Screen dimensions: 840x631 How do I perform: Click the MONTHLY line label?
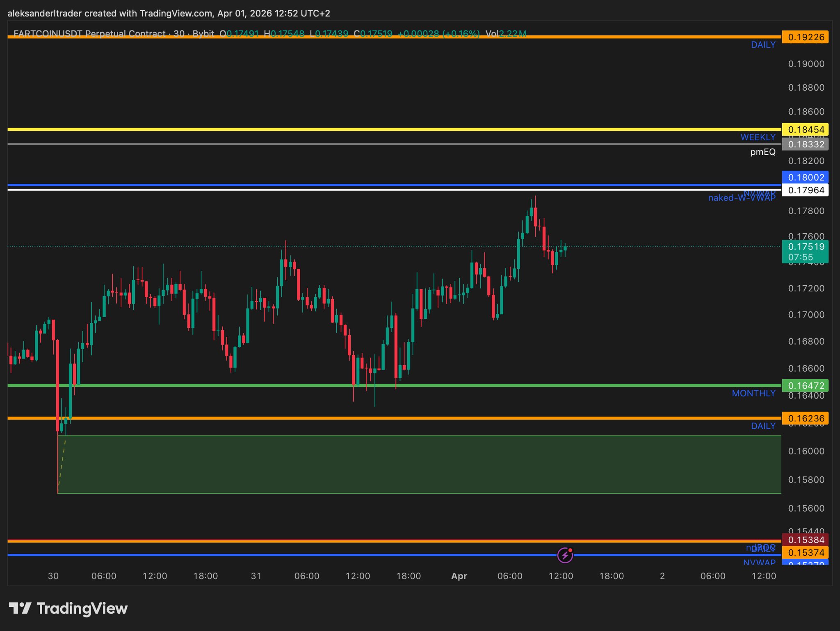tap(753, 393)
